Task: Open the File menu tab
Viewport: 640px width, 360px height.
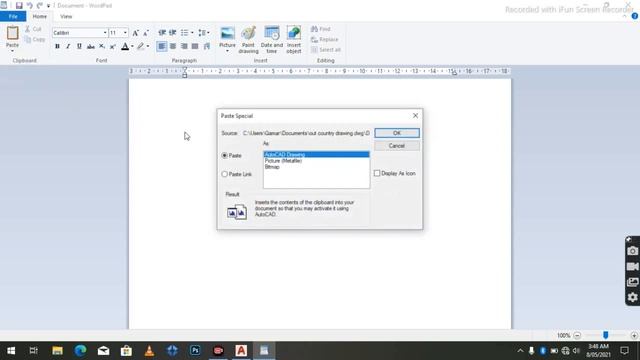Action: [x=13, y=17]
